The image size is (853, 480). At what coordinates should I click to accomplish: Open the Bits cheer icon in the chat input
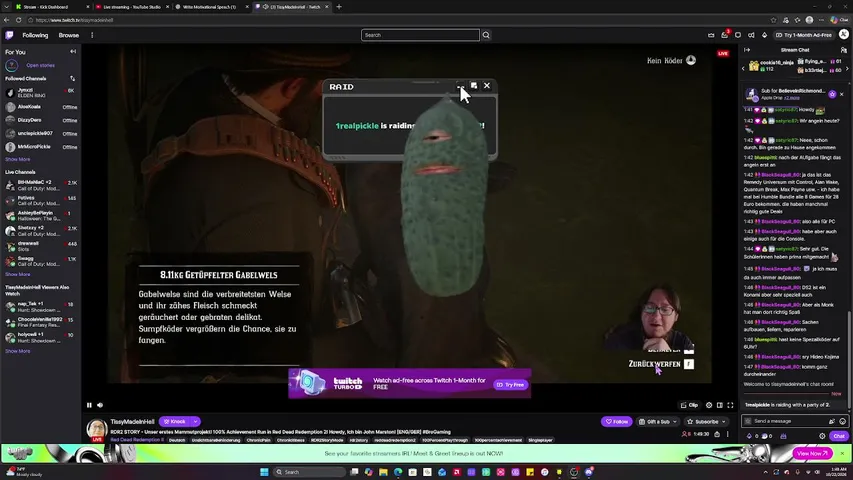point(832,421)
